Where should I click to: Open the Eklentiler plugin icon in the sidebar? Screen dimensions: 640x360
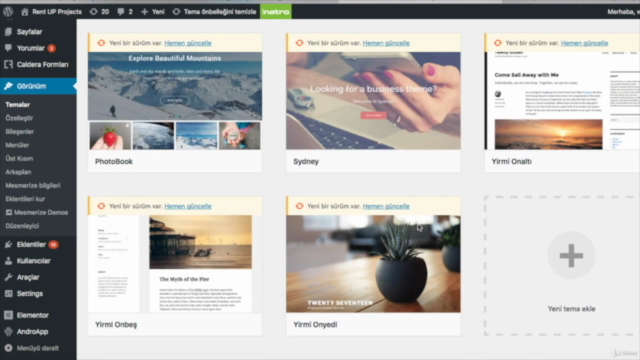tap(8, 244)
